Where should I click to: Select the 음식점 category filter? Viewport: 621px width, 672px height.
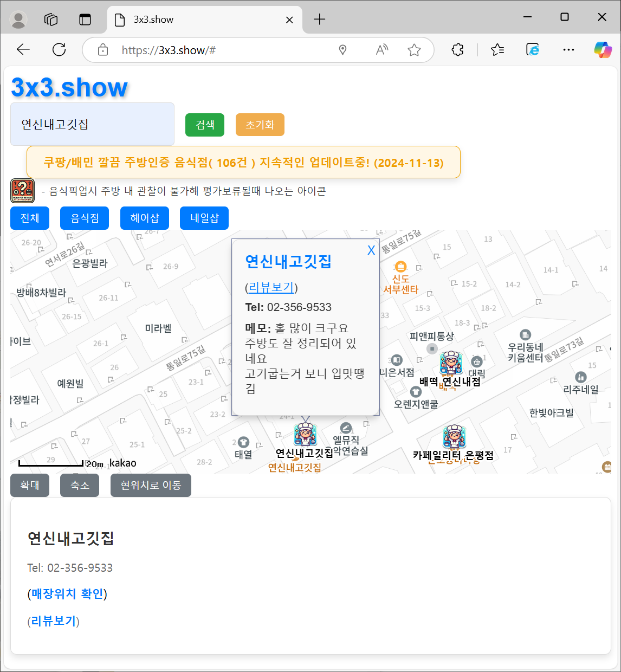85,218
